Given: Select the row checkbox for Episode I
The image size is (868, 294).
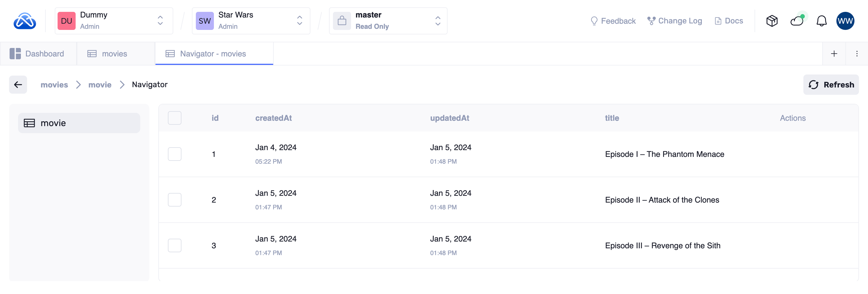Looking at the screenshot, I should point(175,154).
